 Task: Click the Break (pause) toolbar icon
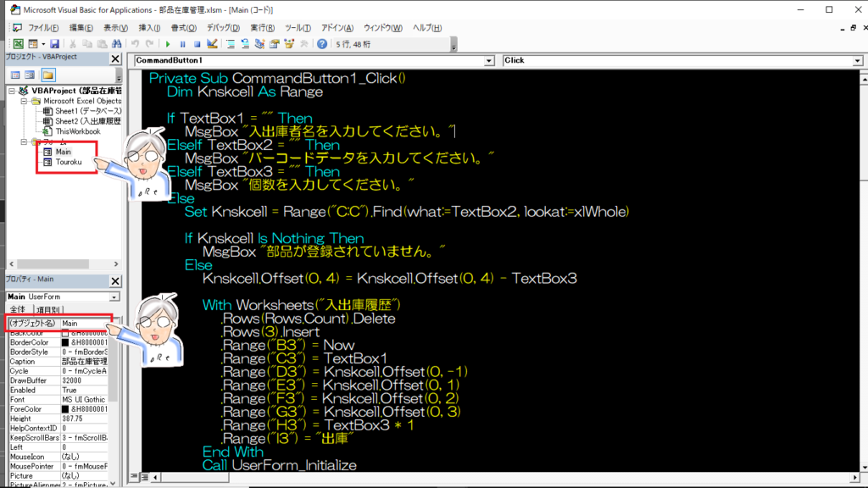click(x=181, y=44)
